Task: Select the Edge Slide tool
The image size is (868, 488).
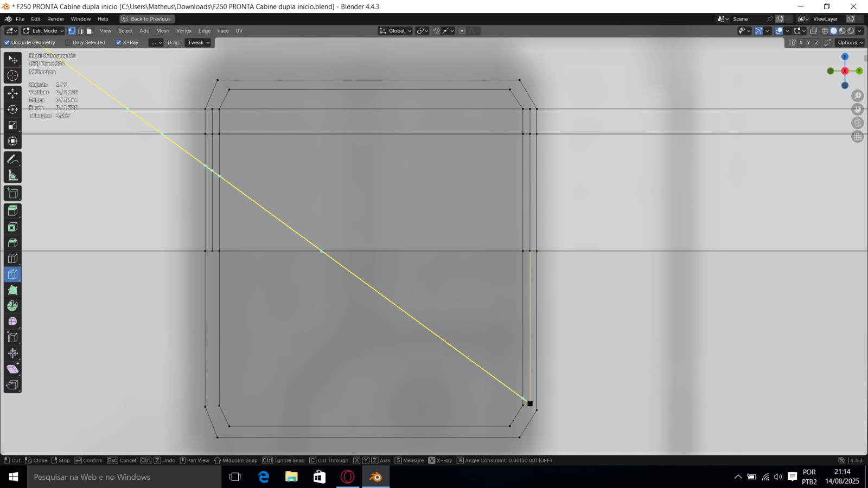Action: tap(13, 337)
